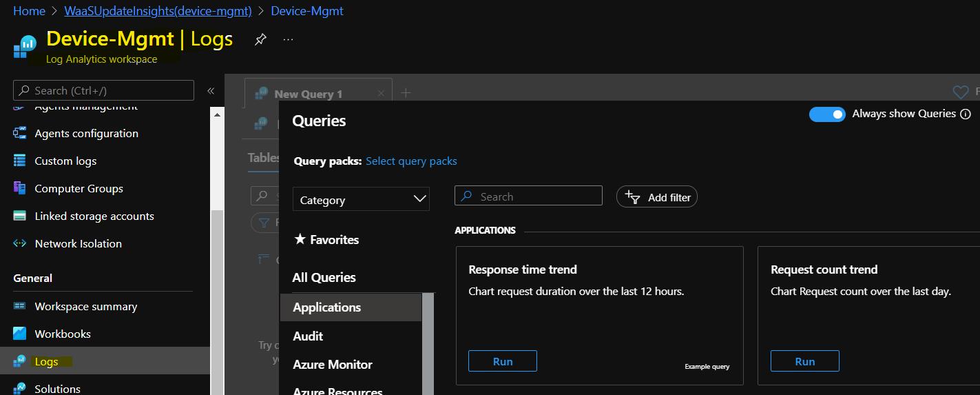Open WaaSUpdateInsights(device-mgmt) breadcrumb
Image resolution: width=980 pixels, height=395 pixels.
(x=158, y=11)
